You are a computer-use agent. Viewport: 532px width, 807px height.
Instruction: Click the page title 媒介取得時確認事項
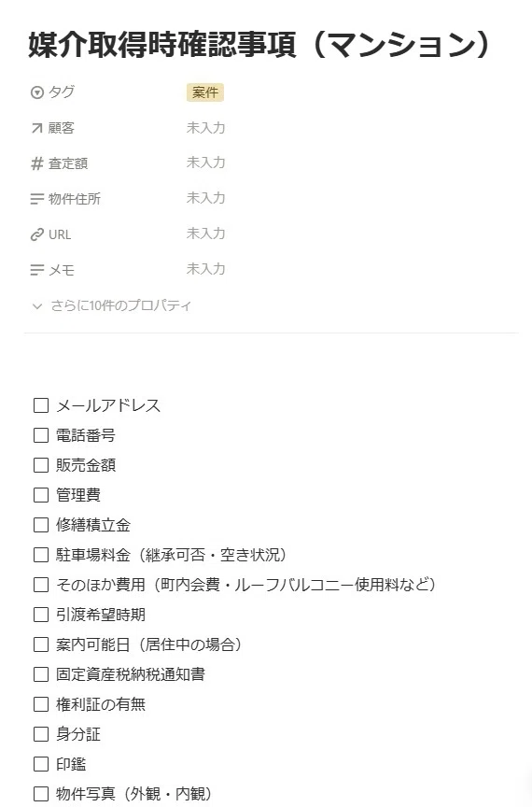tap(162, 44)
